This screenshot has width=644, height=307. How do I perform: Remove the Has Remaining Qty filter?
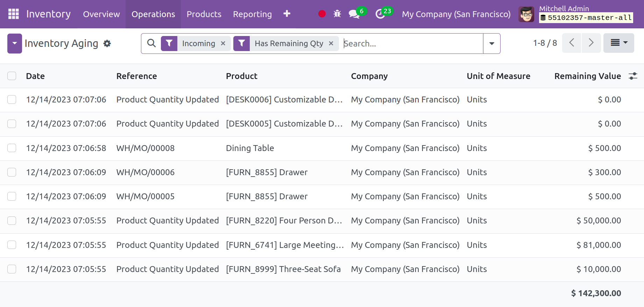point(331,43)
